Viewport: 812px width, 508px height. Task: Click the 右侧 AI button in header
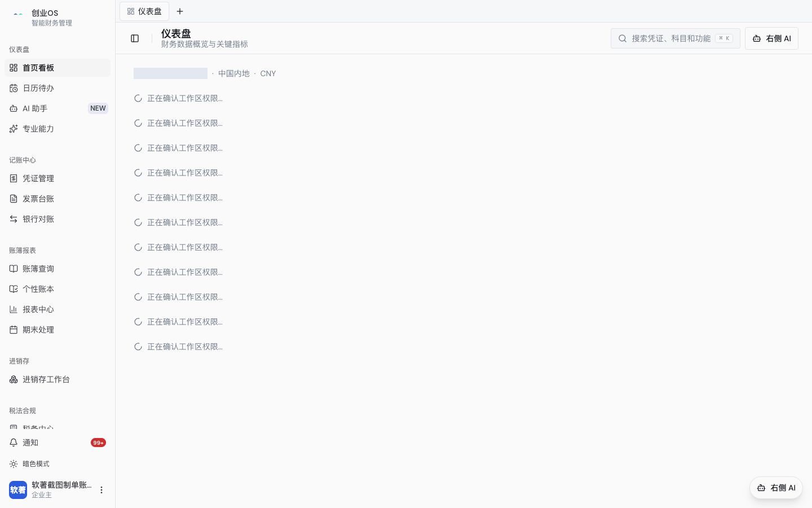(771, 38)
